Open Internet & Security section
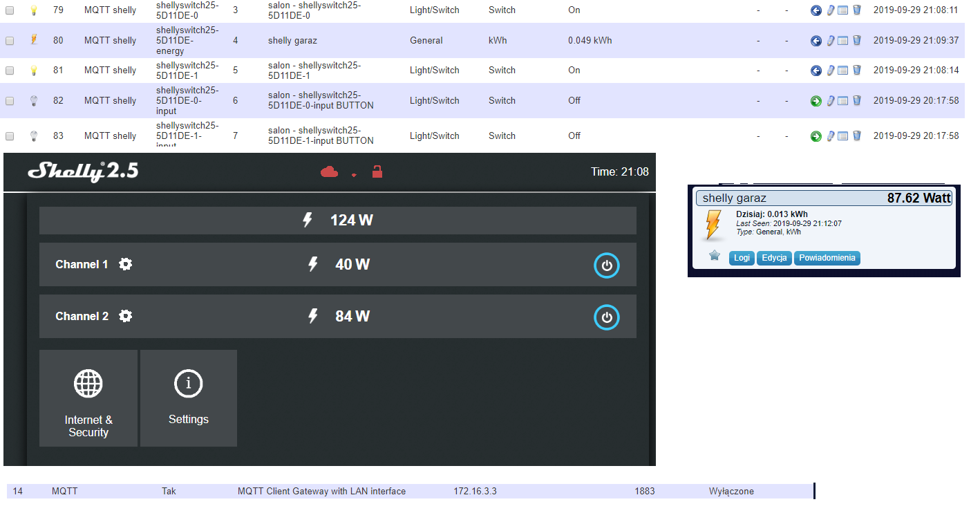980x522 pixels. (x=88, y=398)
